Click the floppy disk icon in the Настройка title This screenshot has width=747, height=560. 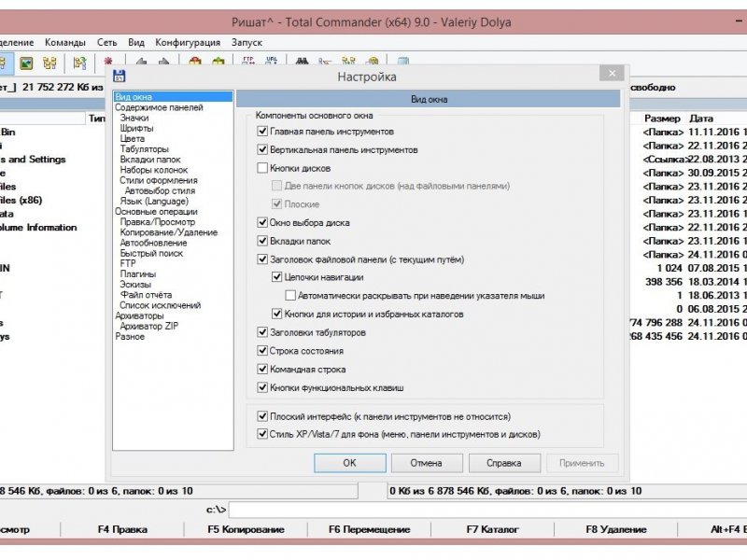click(x=120, y=76)
